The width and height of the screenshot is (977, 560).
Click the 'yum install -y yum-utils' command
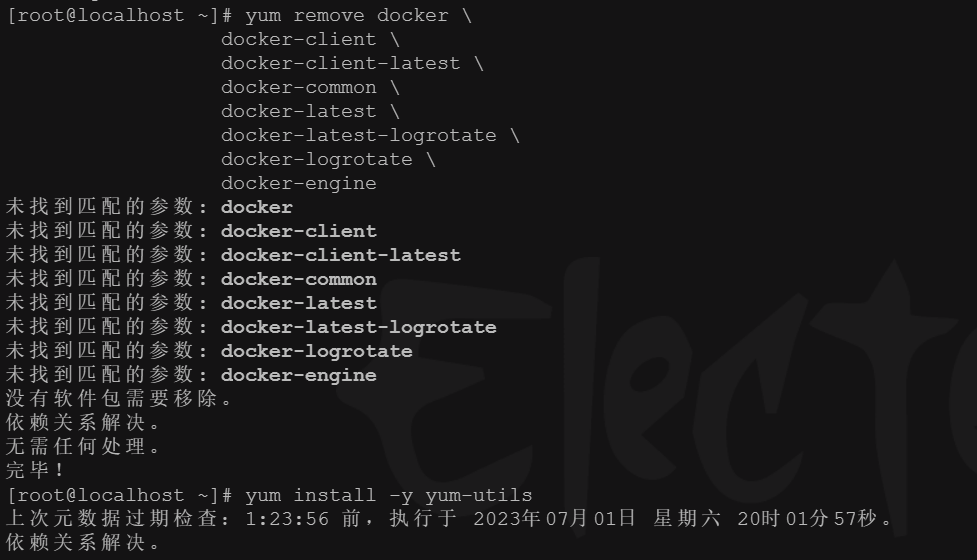[x=389, y=495]
